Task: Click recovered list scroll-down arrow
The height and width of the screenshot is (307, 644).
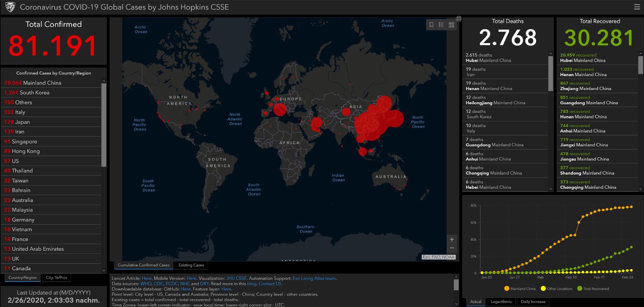Action: pos(641,189)
